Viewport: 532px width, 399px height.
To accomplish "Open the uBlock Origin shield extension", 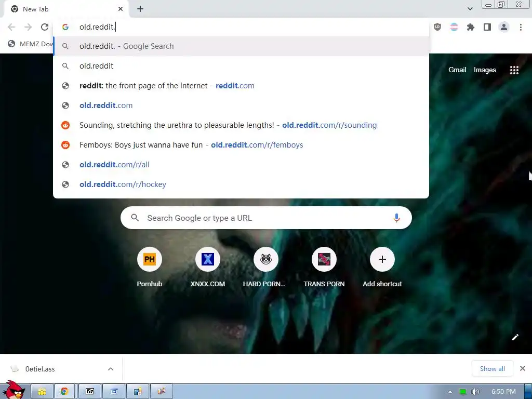I will point(437,27).
